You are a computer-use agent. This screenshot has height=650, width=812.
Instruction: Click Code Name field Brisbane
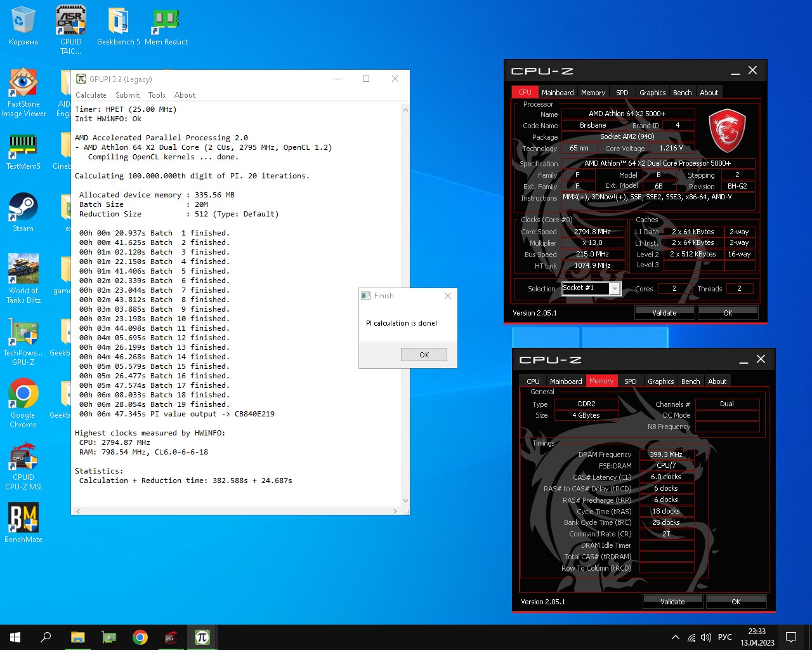593,126
